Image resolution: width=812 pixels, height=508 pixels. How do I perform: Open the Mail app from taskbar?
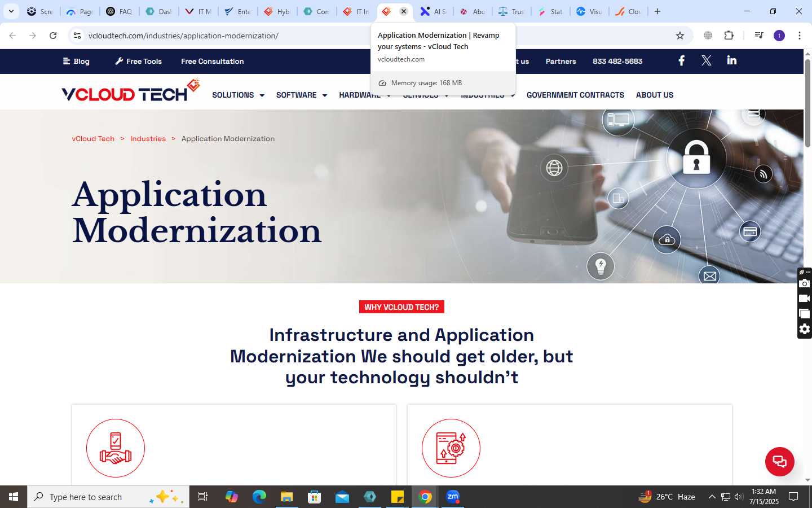(x=342, y=497)
